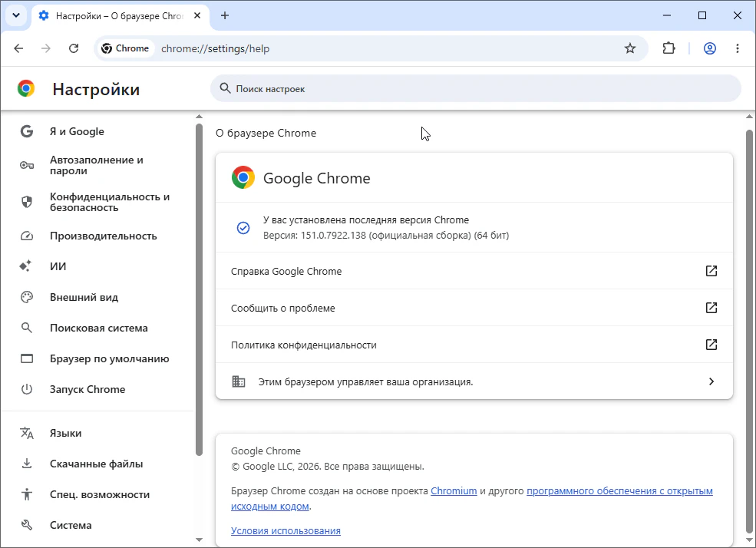The height and width of the screenshot is (548, 756).
Task: Open Спец. возможности section
Action: 97,494
